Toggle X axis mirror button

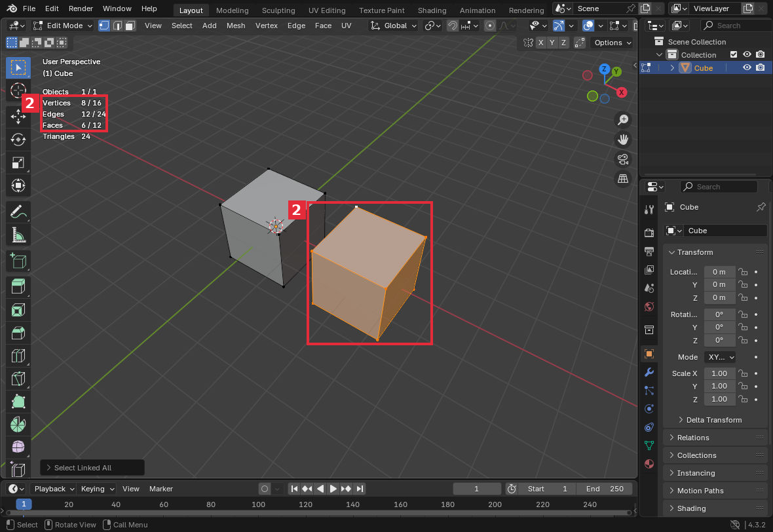541,43
